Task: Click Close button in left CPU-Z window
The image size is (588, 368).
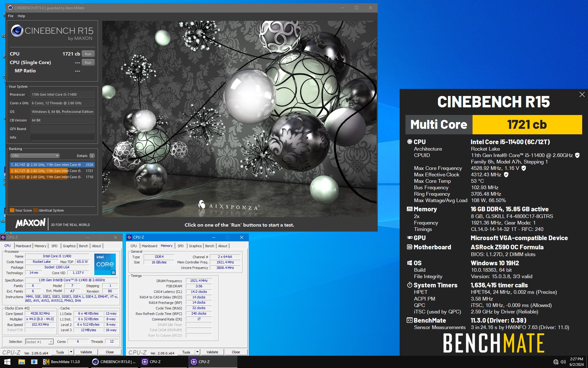Action: pyautogui.click(x=110, y=352)
